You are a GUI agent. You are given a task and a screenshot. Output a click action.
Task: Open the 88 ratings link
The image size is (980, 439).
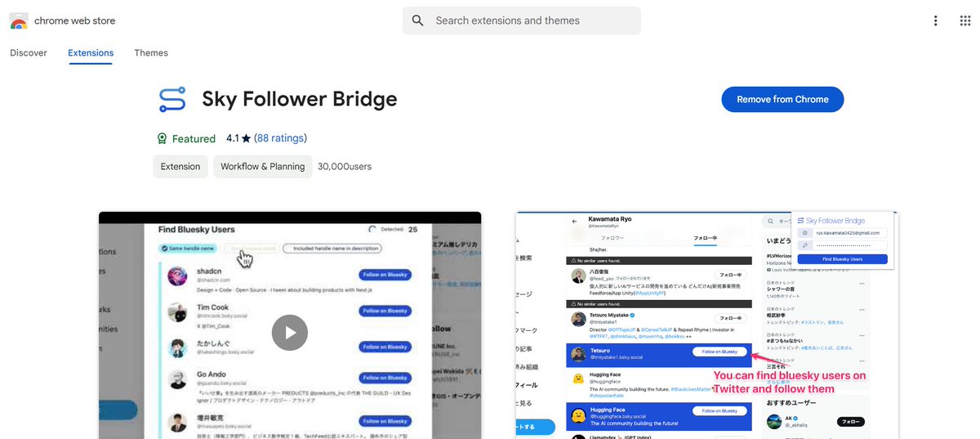tap(280, 138)
